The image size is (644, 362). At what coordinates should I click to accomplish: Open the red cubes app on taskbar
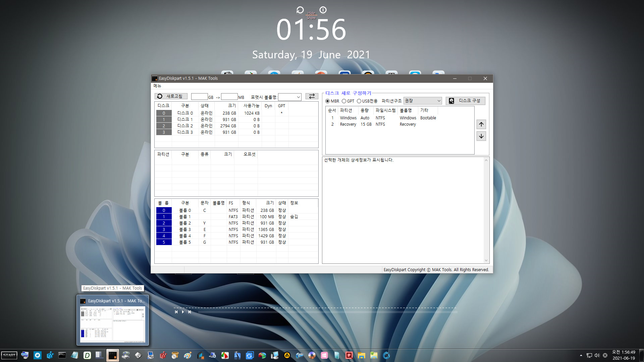point(163,355)
